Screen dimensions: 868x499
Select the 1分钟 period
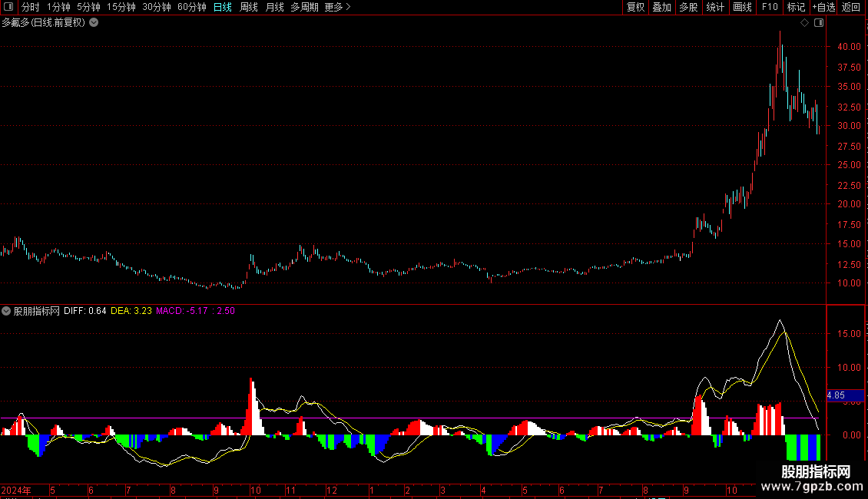click(58, 7)
